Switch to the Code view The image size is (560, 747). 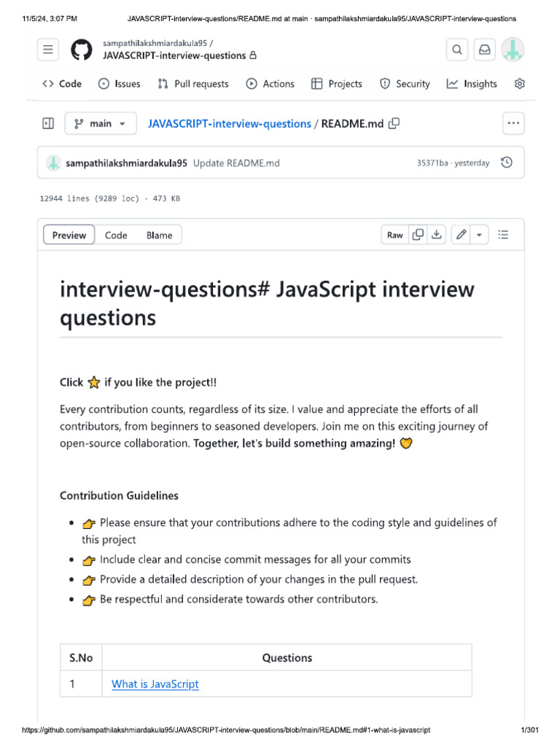(116, 235)
